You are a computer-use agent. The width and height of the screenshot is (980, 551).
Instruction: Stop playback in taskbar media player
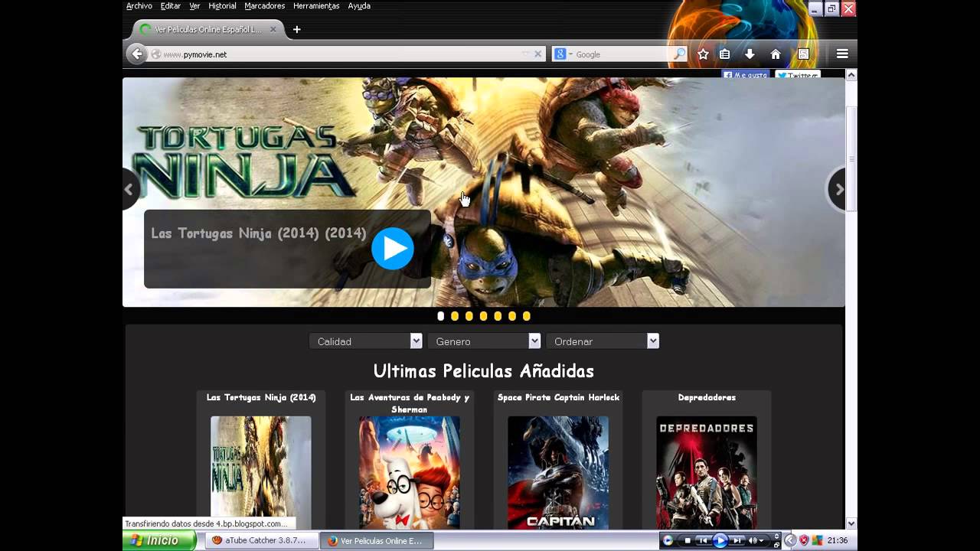point(687,540)
